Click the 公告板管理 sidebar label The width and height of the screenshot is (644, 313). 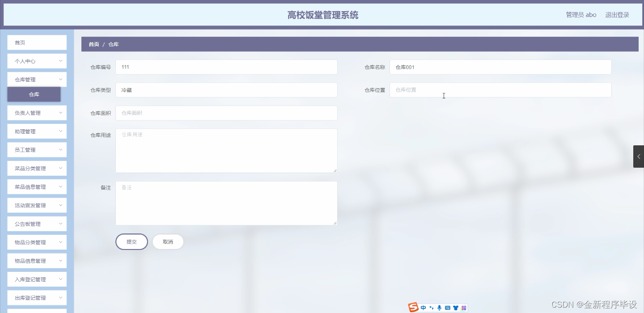[x=28, y=224]
